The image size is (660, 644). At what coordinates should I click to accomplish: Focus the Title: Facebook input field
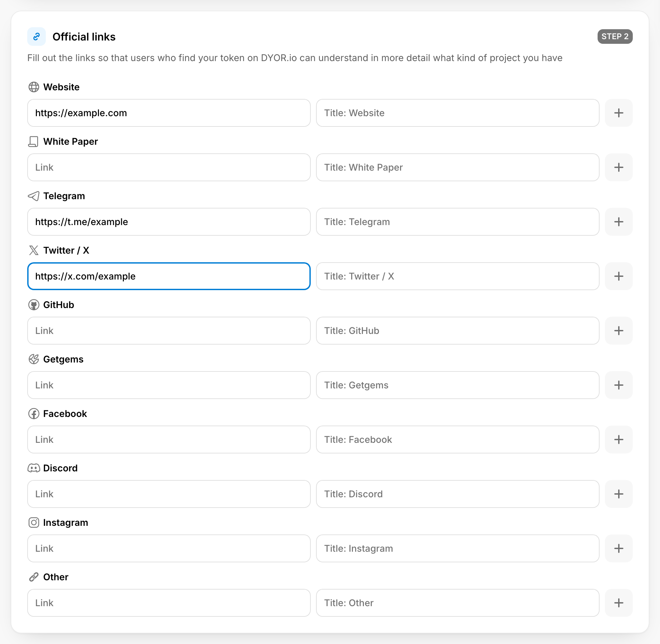(458, 440)
